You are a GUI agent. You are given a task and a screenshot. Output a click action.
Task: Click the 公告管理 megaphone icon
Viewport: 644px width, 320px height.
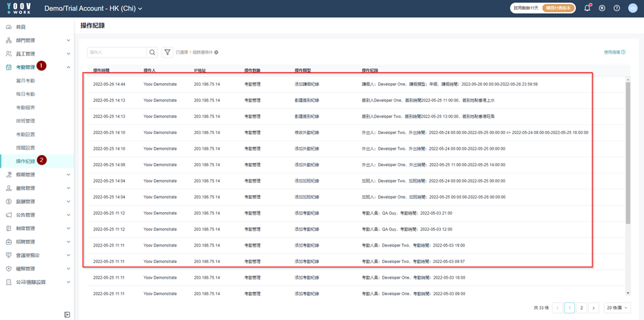[8, 215]
